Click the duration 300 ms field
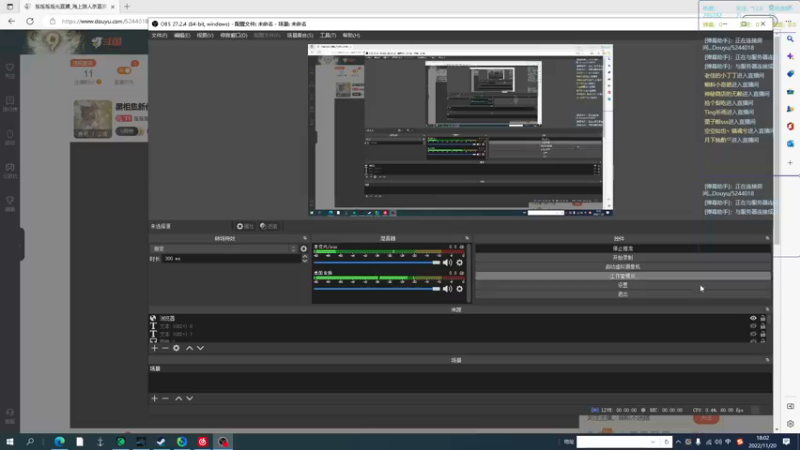This screenshot has height=450, width=800. point(232,259)
